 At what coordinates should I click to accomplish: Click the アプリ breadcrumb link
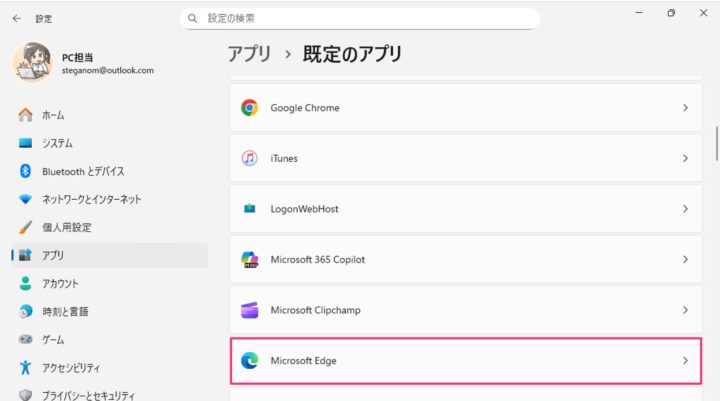click(x=249, y=54)
